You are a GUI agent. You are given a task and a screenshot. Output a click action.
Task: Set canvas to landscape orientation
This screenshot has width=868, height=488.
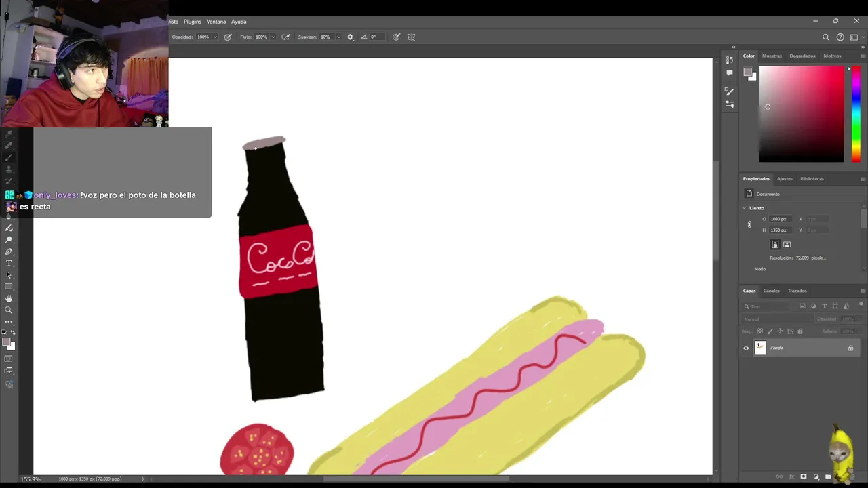(787, 245)
